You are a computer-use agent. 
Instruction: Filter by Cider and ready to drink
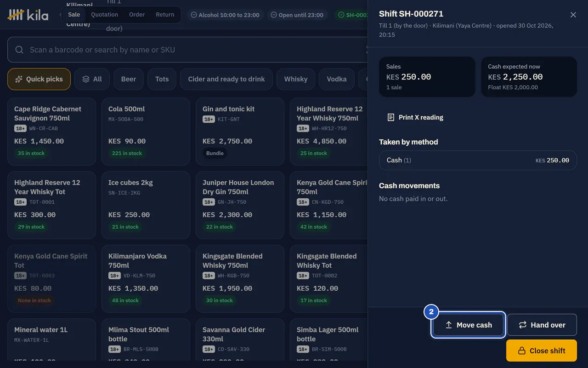tap(226, 79)
